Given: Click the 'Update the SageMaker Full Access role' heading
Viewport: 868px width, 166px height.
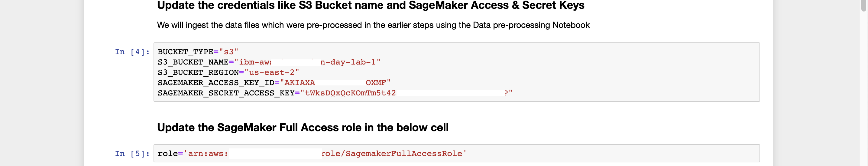Looking at the screenshot, I should (x=303, y=128).
